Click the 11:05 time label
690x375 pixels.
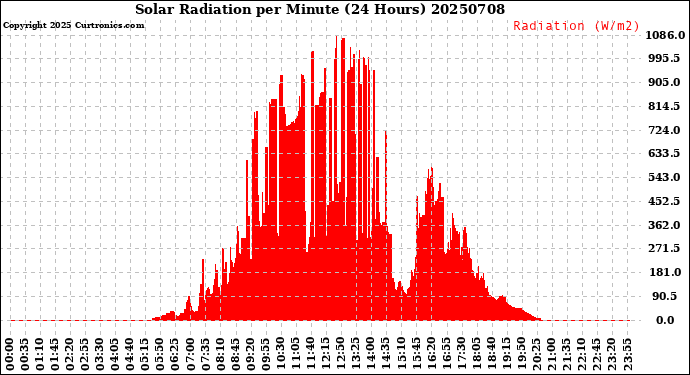point(296,355)
